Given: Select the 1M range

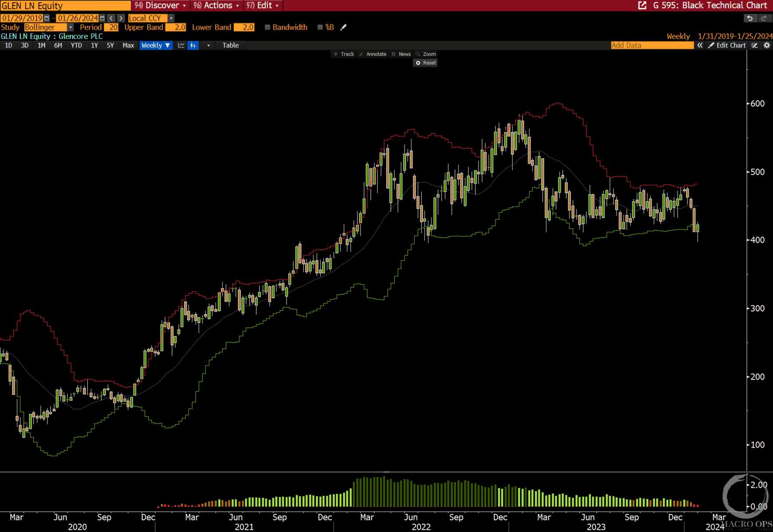Looking at the screenshot, I should click(41, 45).
